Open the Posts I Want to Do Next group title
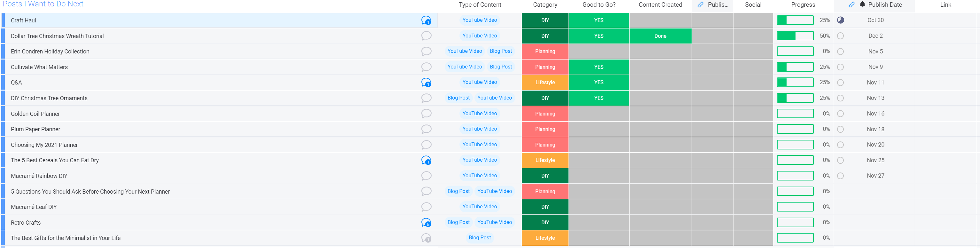 (43, 4)
